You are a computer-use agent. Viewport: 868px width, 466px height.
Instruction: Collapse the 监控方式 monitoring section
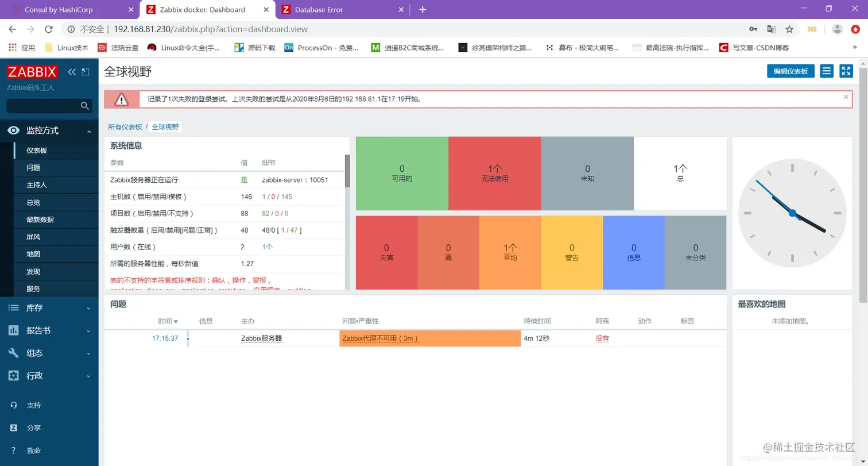(49, 131)
